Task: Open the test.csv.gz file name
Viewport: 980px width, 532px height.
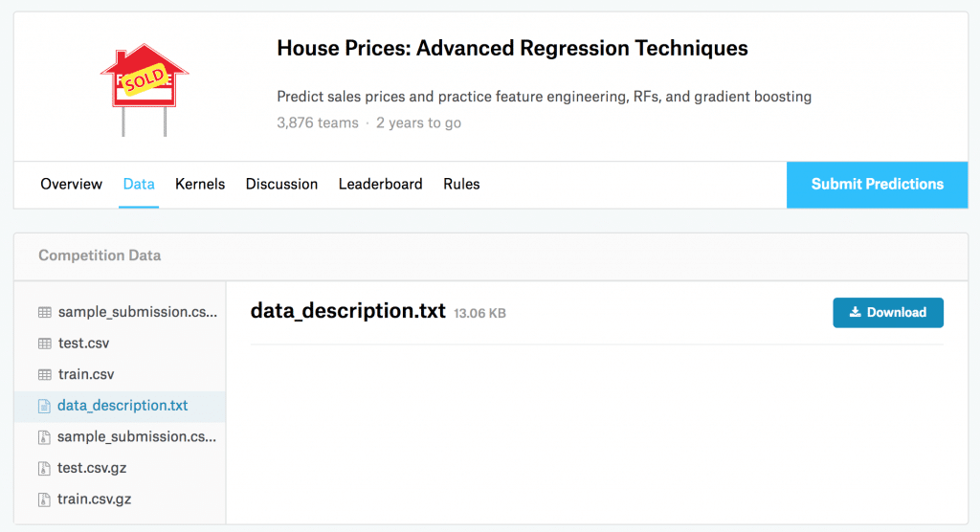Action: click(92, 468)
